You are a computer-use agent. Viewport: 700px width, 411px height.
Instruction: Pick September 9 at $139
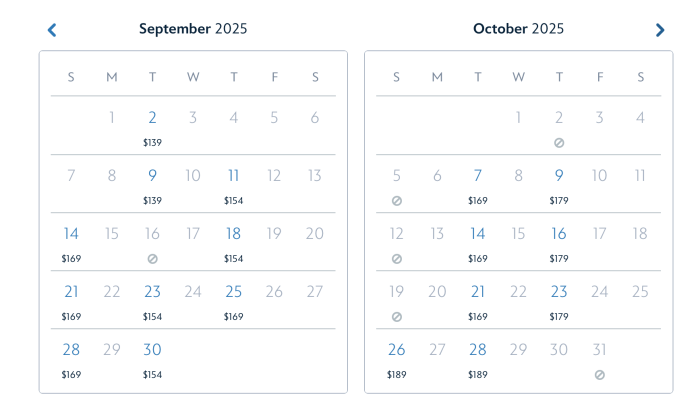pos(152,176)
